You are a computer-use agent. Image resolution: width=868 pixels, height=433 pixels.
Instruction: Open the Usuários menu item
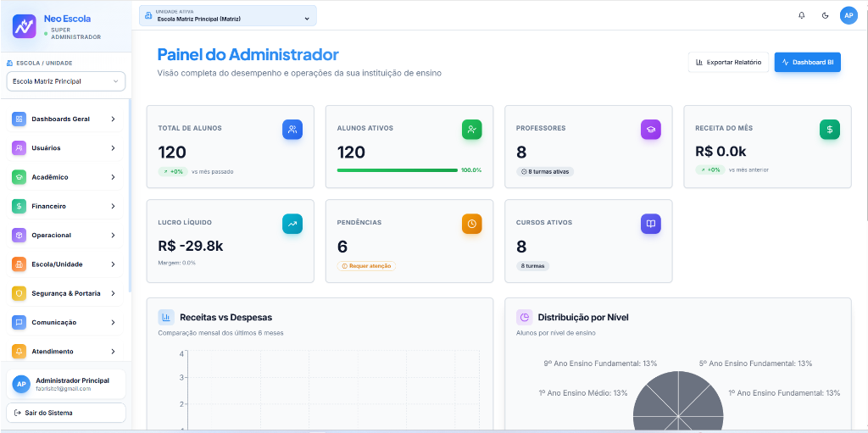[x=64, y=147]
